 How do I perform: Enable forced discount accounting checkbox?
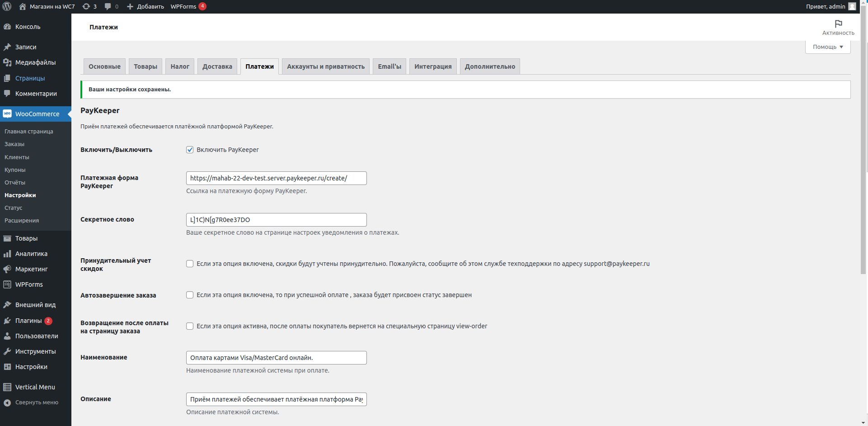(x=190, y=264)
